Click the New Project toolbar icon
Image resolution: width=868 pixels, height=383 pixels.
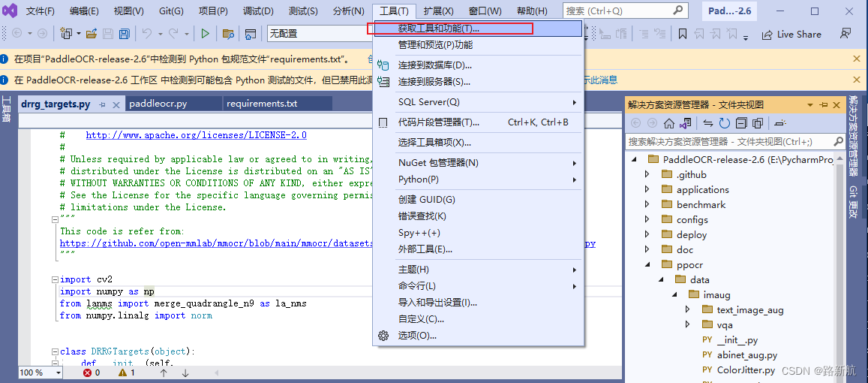pos(67,34)
